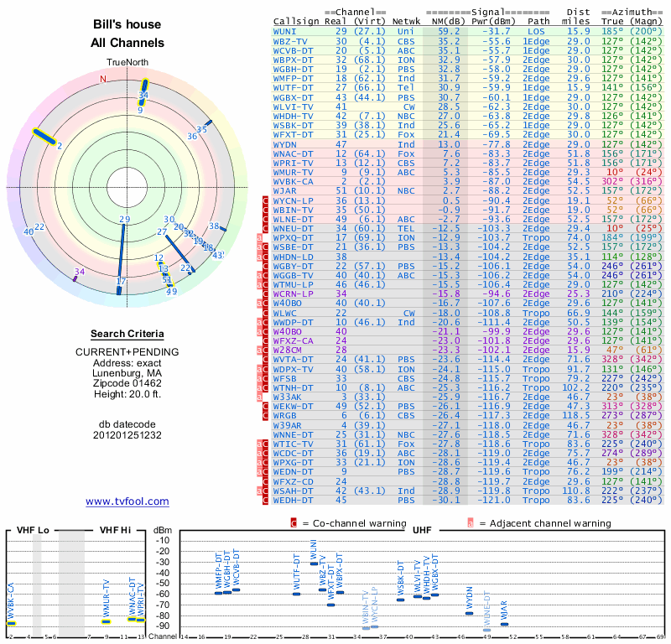The height and width of the screenshot is (644, 671).
Task: Select the channel 2 marker on radar plot
Action: click(x=44, y=136)
